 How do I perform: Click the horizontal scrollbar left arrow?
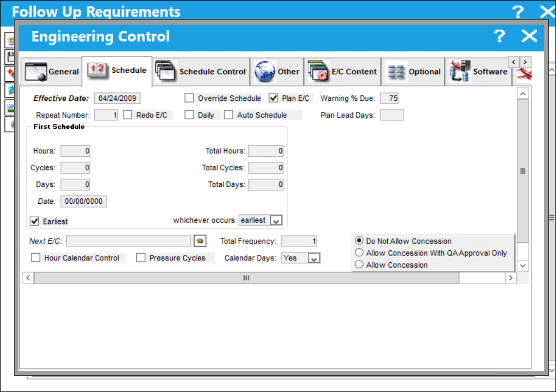pyautogui.click(x=29, y=278)
